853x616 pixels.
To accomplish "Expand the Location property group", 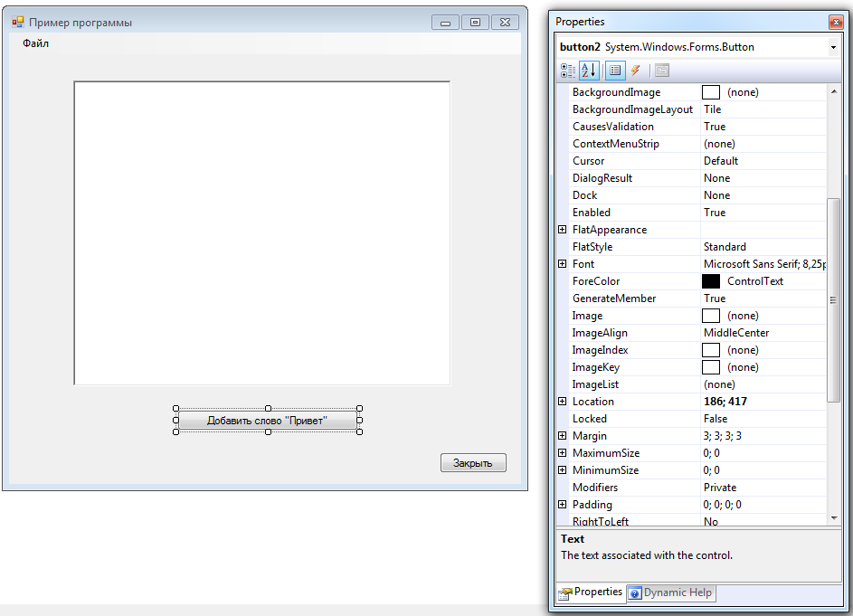I will point(563,402).
